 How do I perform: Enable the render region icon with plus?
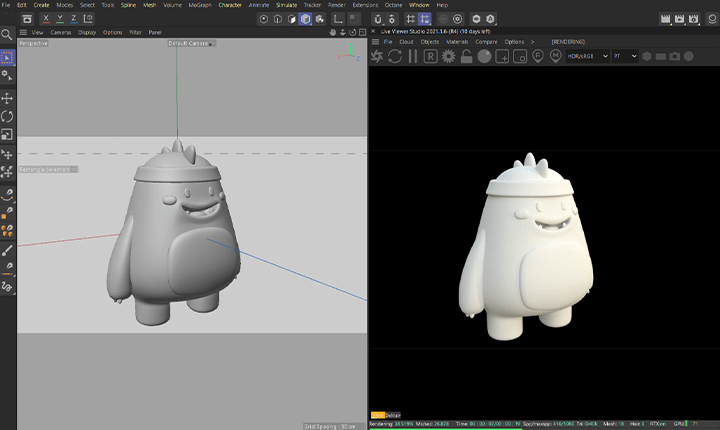pos(502,57)
